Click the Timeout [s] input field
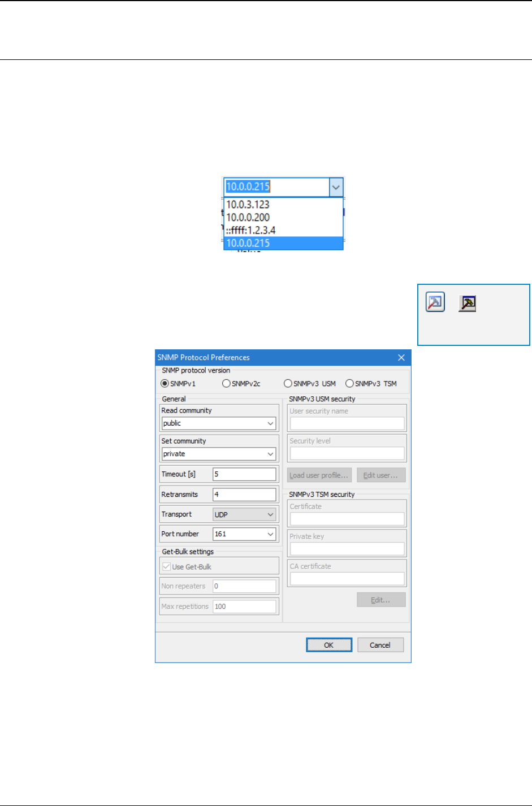Viewport: 532px width, 806px height. click(244, 474)
